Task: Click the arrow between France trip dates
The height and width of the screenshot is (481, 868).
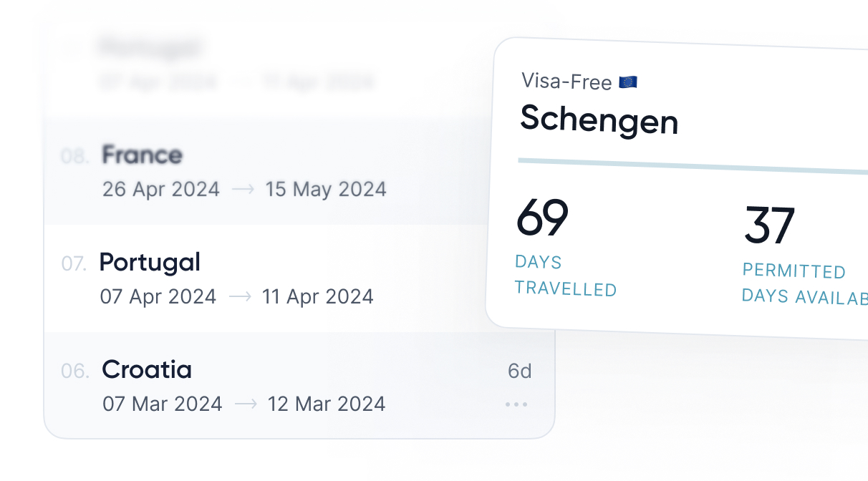Action: tap(243, 190)
